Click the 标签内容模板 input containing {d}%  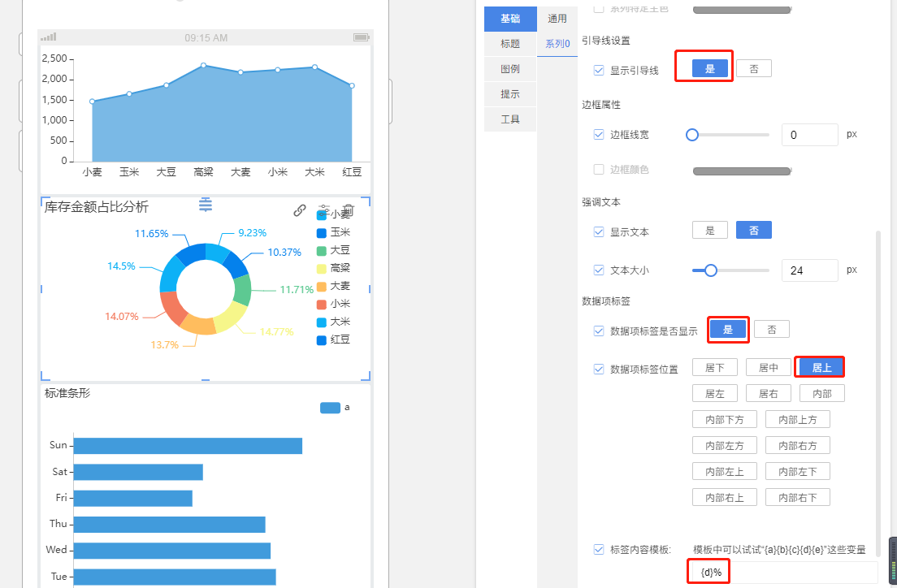785,572
